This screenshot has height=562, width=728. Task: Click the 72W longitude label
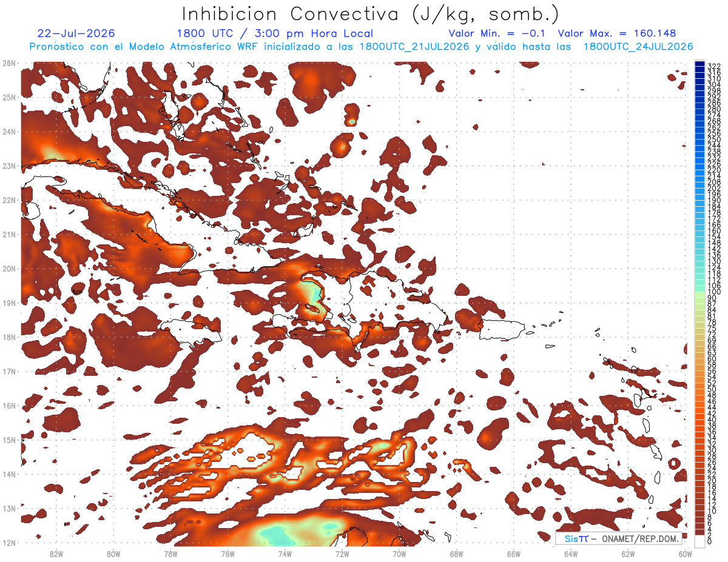pos(342,554)
